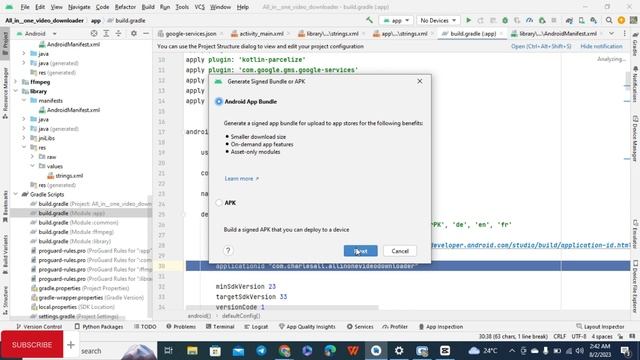
Task: Click the Debug app bug icon
Action: point(505,20)
